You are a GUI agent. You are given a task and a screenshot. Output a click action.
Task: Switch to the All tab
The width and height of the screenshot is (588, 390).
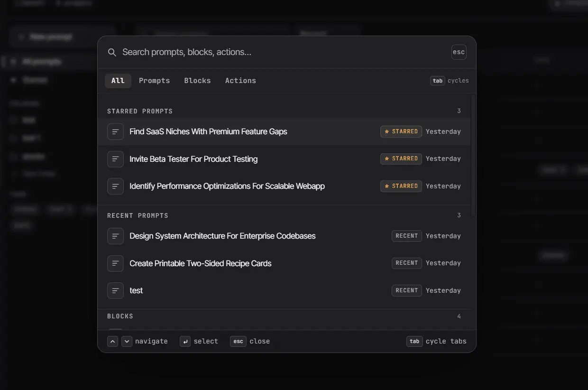pyautogui.click(x=118, y=81)
